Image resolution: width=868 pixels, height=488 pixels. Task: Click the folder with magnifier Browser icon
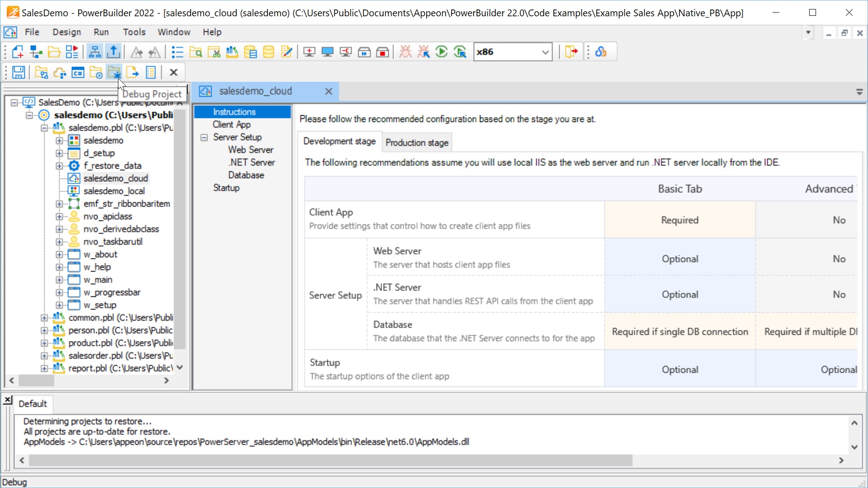196,52
